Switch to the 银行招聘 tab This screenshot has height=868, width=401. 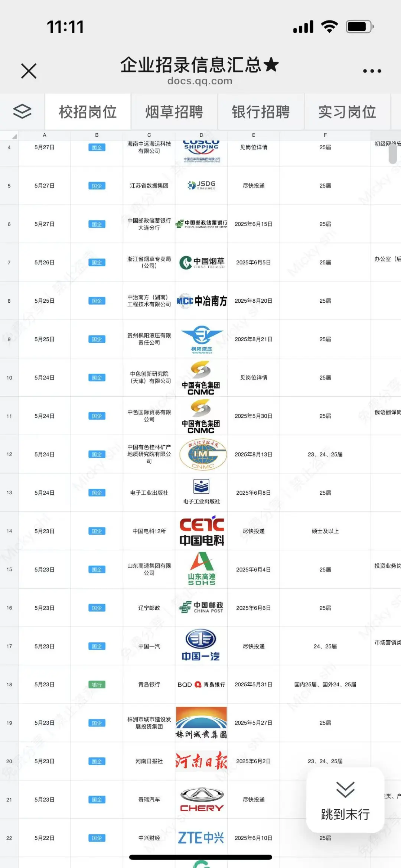(261, 112)
